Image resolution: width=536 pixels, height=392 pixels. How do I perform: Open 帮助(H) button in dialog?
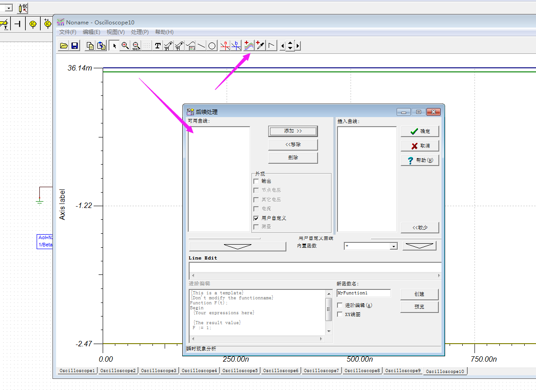(420, 161)
